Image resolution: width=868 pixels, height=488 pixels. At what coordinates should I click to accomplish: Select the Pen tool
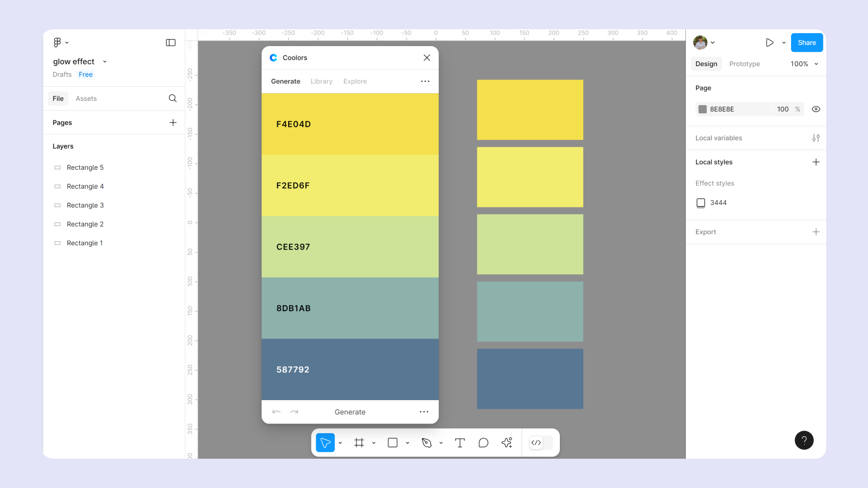click(426, 443)
